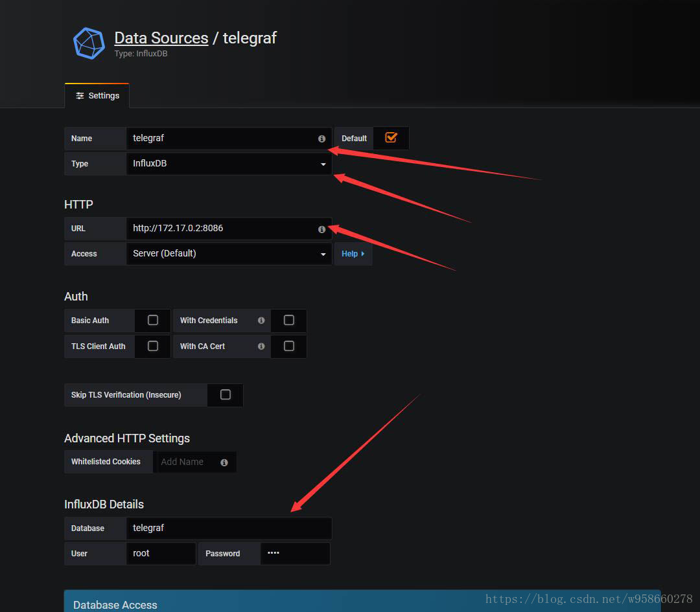Click the Whitelisted Cookies Add Name field
700x612 pixels.
(194, 462)
